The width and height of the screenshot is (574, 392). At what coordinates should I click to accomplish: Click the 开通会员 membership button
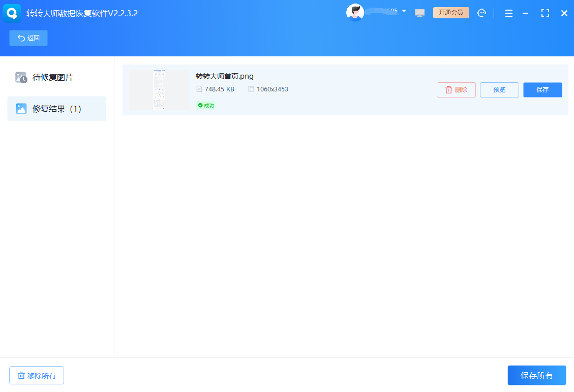(451, 13)
